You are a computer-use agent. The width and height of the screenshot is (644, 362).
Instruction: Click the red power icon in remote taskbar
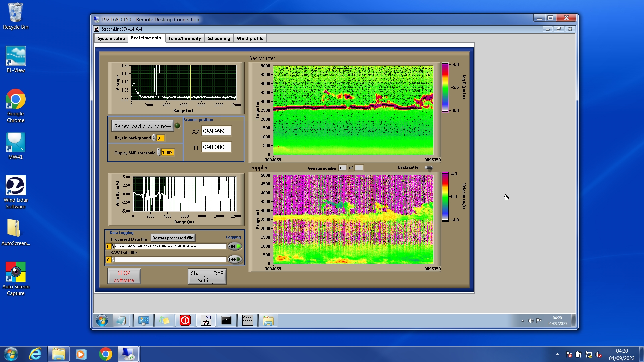[x=185, y=320]
